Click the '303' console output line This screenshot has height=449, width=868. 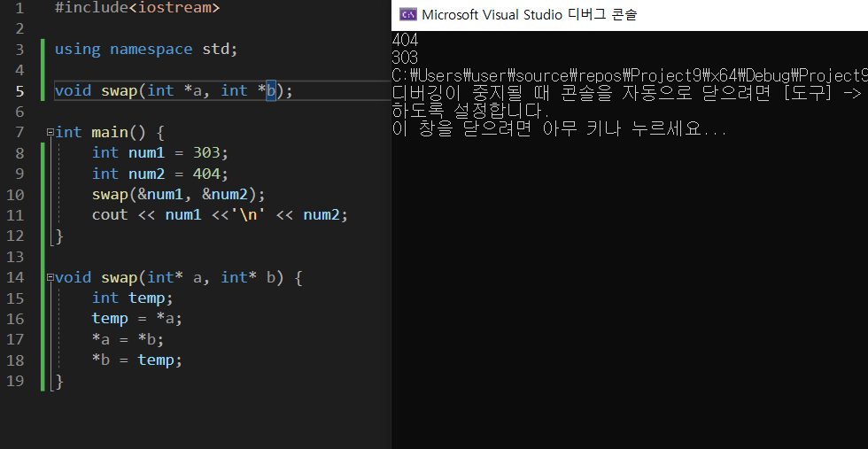[405, 58]
